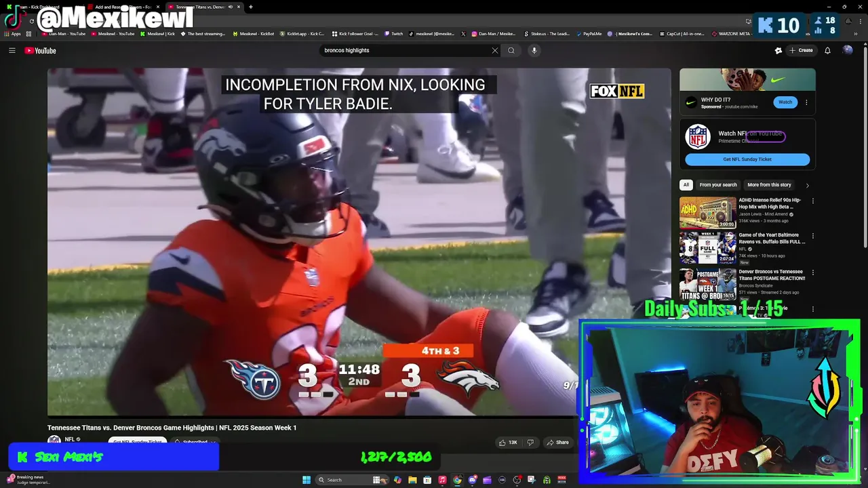Open Apple Music from the taskbar

[x=442, y=480]
